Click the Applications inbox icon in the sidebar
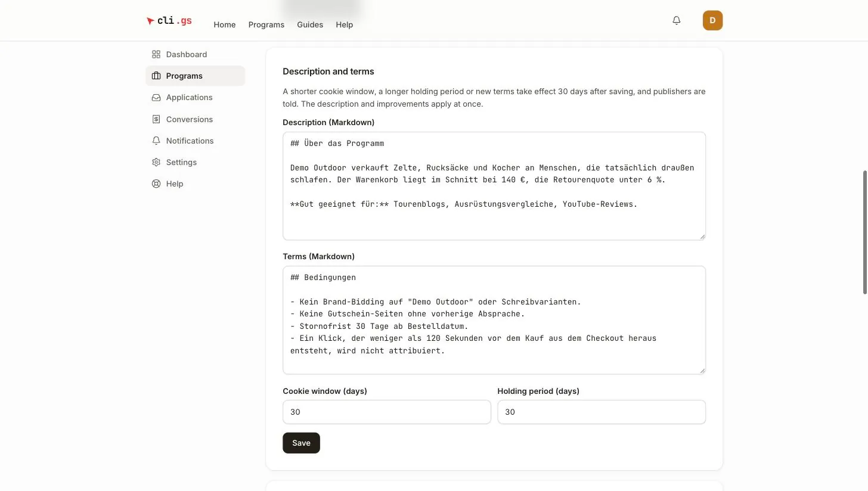The height and width of the screenshot is (491, 868). point(156,97)
